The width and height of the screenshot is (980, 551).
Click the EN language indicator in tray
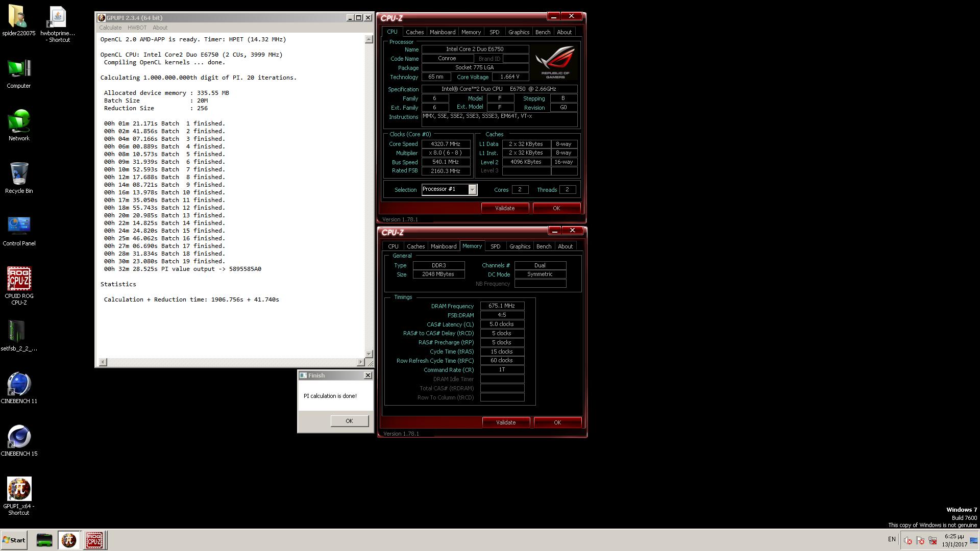coord(892,539)
